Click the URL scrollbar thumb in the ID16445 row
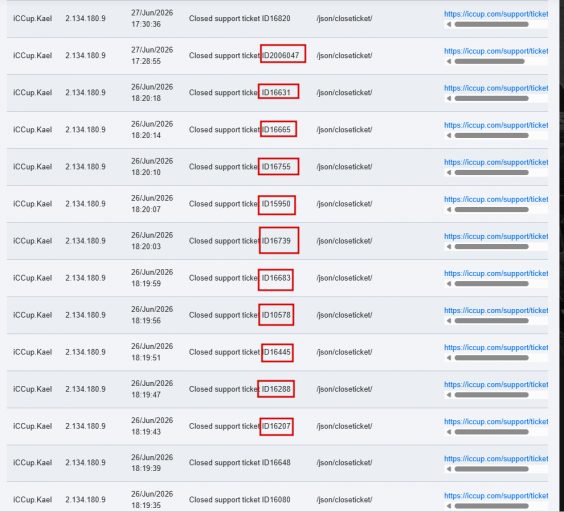Screen dimensions: 564x512 tap(491, 358)
